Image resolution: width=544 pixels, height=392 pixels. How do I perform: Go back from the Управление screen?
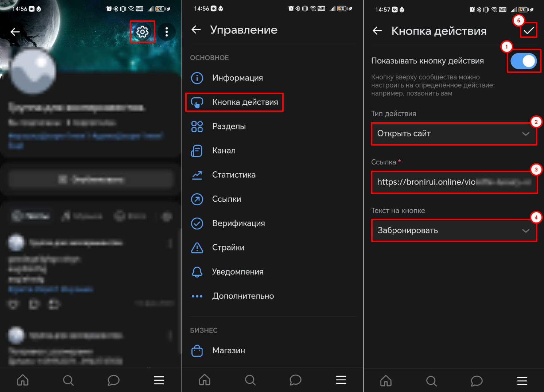(x=196, y=30)
